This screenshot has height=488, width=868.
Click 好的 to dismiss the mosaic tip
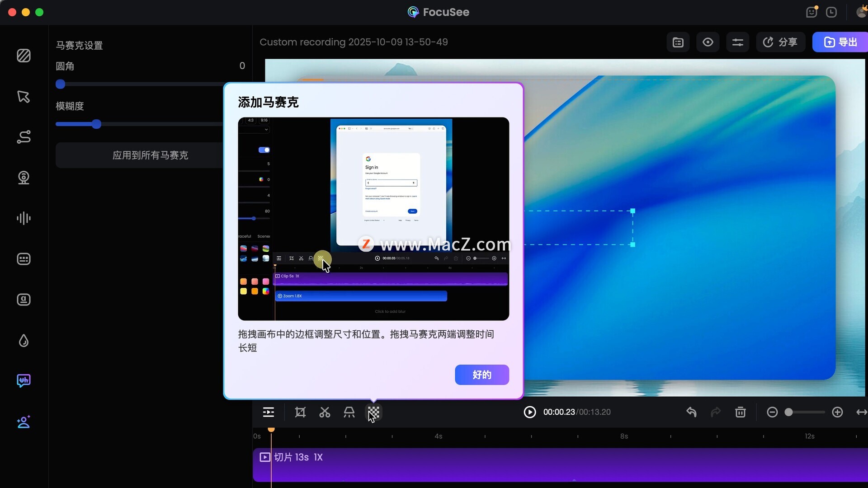pos(481,375)
